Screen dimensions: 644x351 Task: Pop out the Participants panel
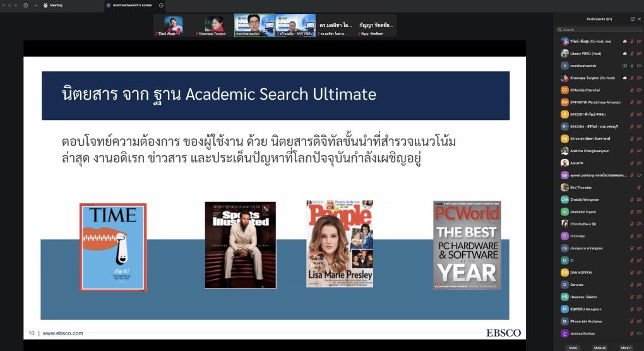tap(633, 19)
